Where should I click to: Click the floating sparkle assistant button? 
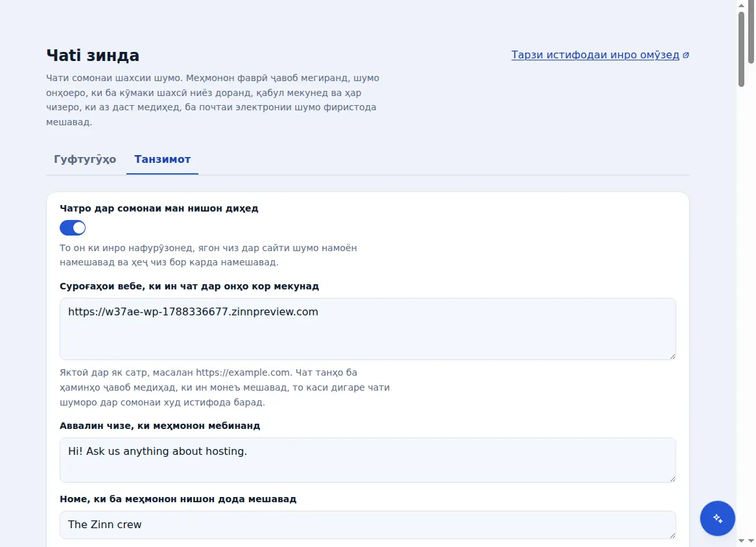click(x=718, y=518)
